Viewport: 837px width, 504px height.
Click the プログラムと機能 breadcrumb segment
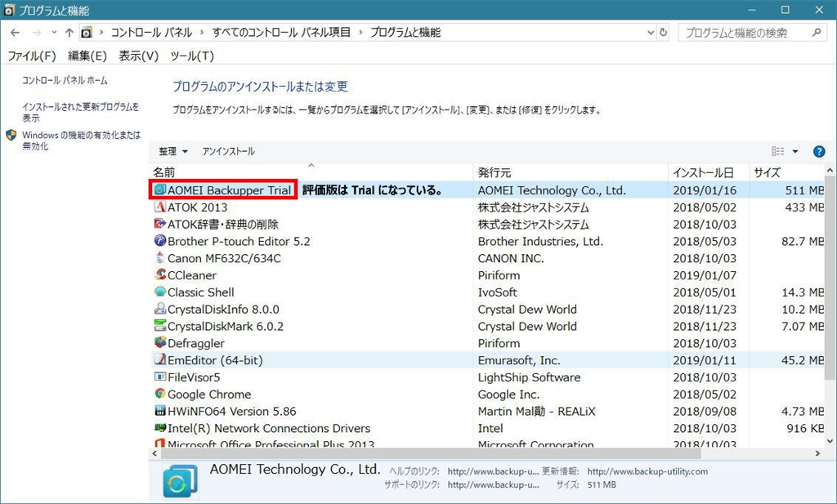[x=405, y=33]
